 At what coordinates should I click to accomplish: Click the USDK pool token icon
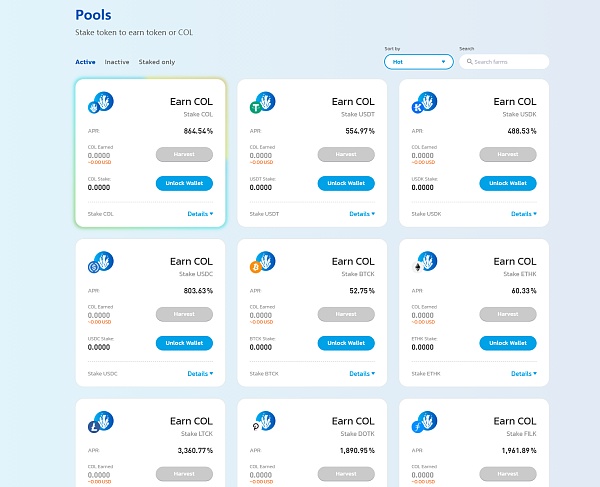click(x=423, y=103)
